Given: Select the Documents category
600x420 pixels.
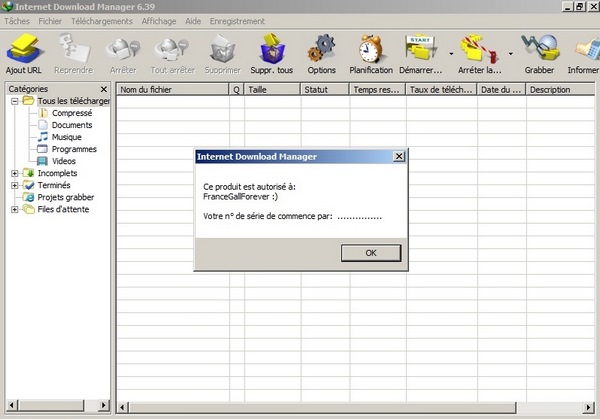Looking at the screenshot, I should 72,125.
